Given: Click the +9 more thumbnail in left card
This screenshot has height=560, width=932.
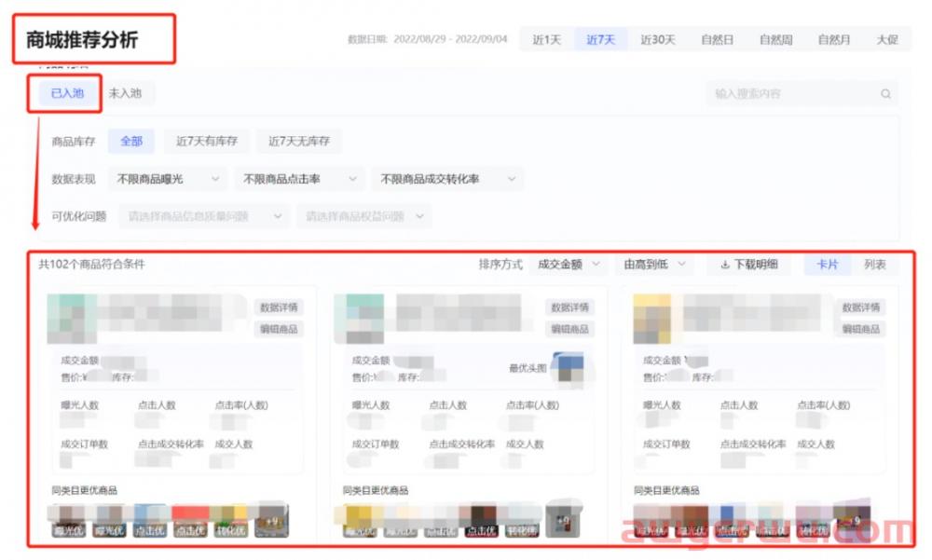Looking at the screenshot, I should [x=271, y=521].
